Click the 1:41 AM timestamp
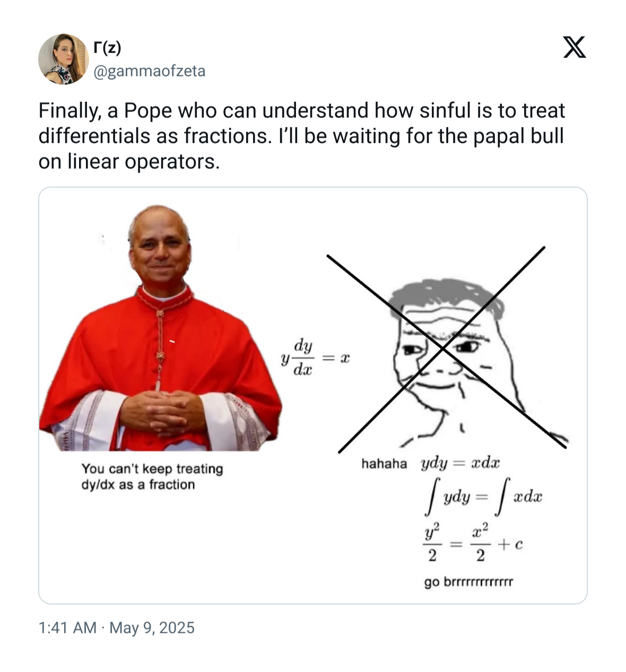This screenshot has height=672, width=626. click(x=67, y=628)
